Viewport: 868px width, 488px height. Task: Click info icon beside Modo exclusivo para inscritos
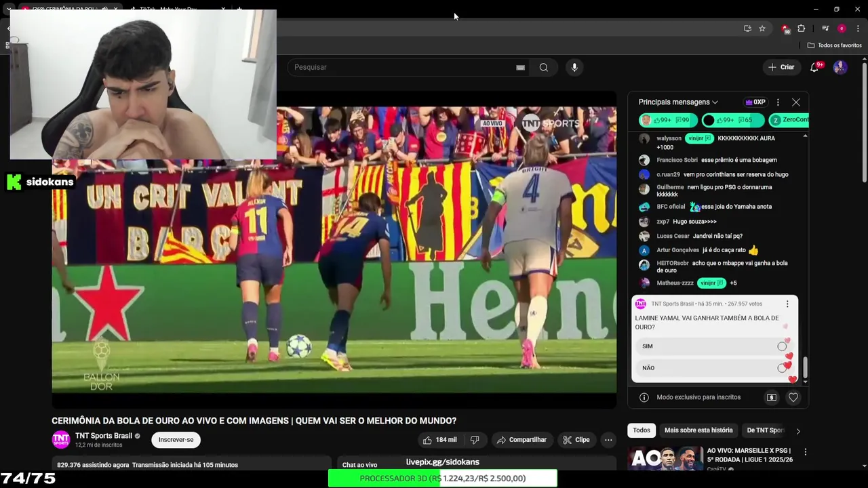point(644,398)
